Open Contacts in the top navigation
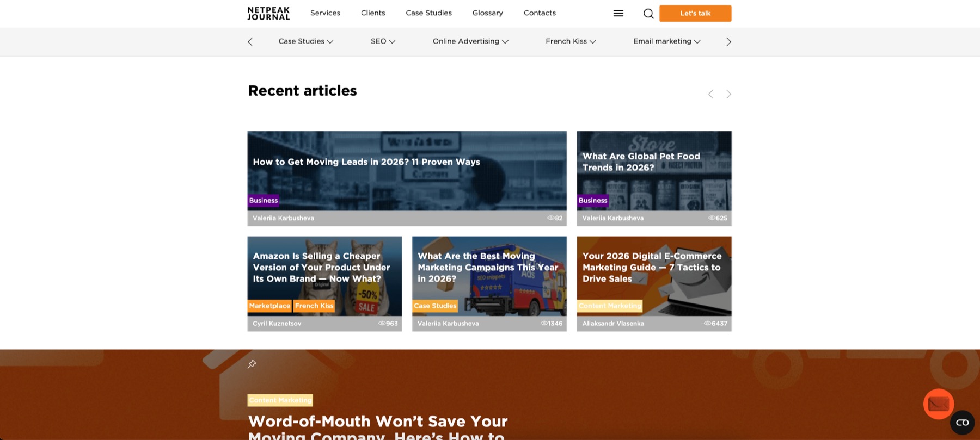Viewport: 980px width, 440px height. 540,13
